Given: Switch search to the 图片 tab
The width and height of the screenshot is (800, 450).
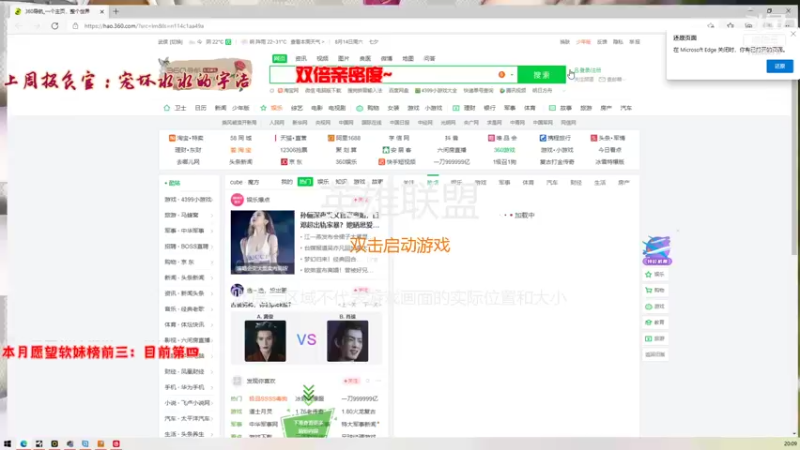Looking at the screenshot, I should coord(344,59).
